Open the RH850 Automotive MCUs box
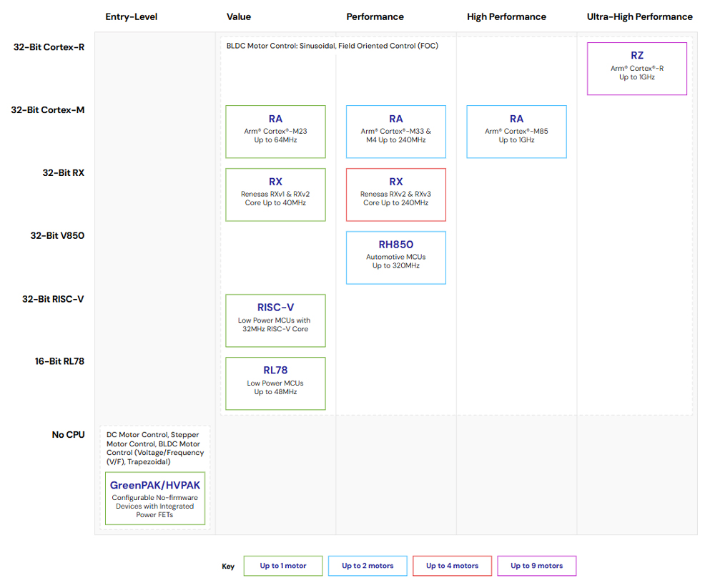Screen dimensions: 715x588 coord(395,258)
